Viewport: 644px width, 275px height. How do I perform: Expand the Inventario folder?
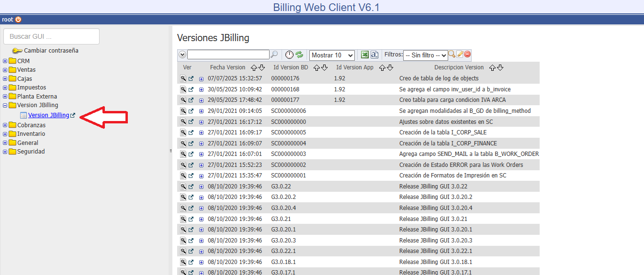coord(5,134)
